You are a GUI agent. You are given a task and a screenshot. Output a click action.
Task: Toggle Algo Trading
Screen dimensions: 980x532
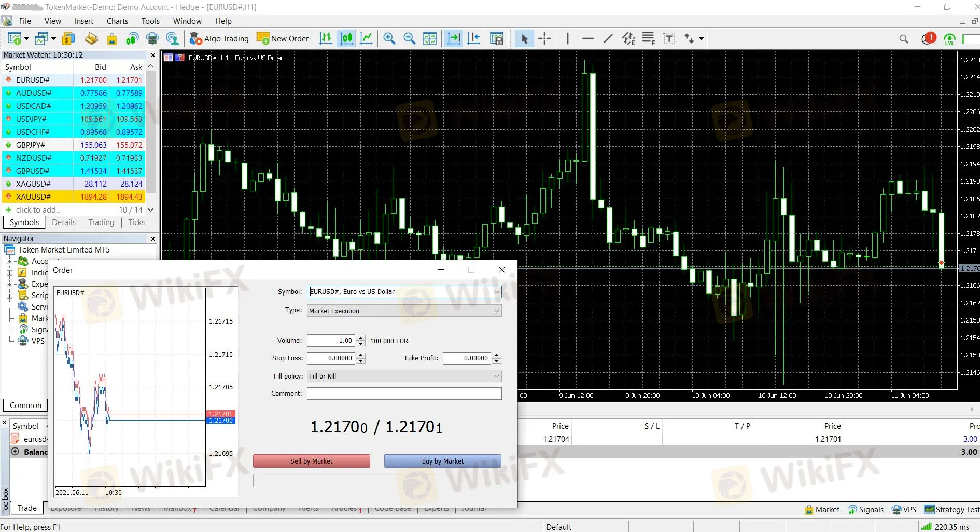click(219, 38)
